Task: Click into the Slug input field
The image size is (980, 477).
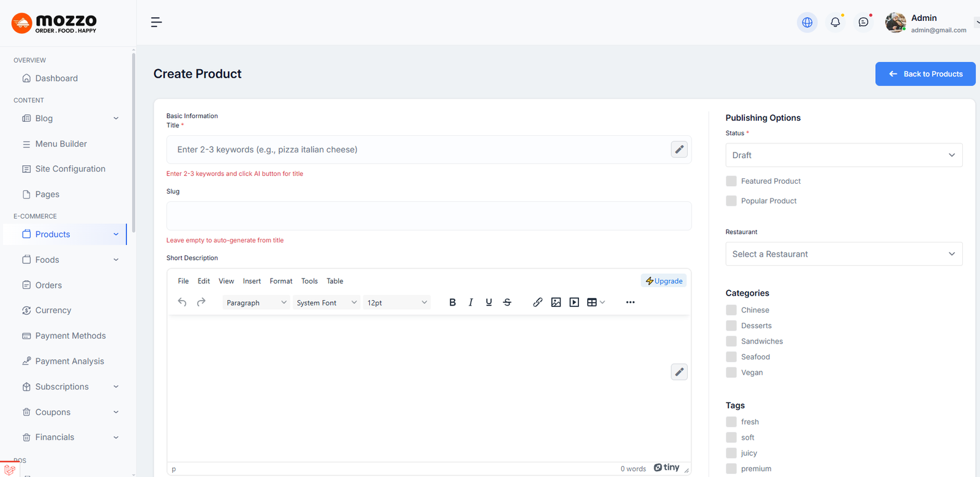Action: coord(429,216)
